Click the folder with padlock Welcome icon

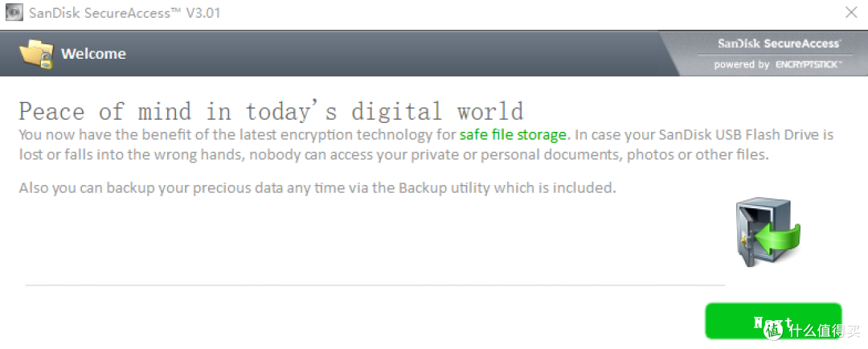pyautogui.click(x=36, y=54)
